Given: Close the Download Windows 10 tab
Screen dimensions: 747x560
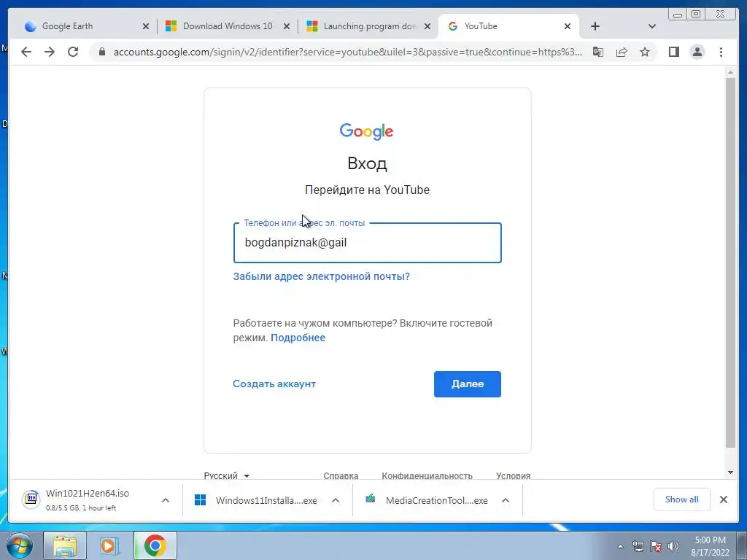Looking at the screenshot, I should (286, 27).
